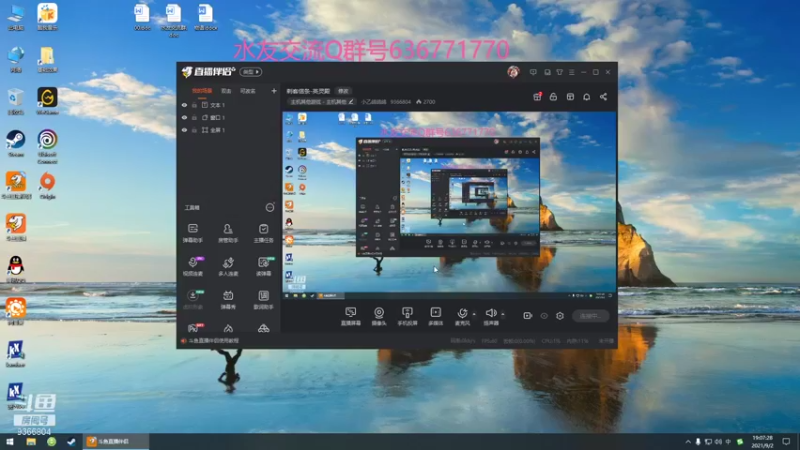This screenshot has height=450, width=800.
Task: Open notifications bell icon
Action: coord(587,97)
